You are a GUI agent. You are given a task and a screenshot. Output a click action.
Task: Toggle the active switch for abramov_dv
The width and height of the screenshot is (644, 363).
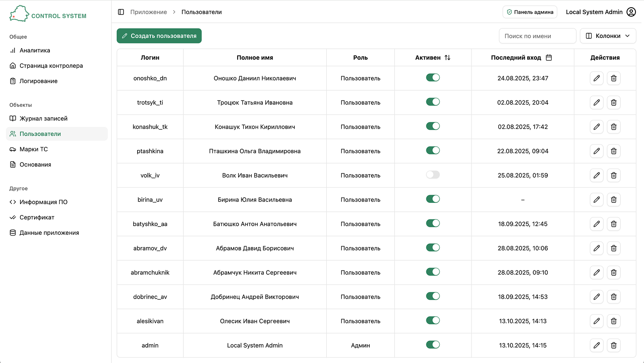(433, 248)
